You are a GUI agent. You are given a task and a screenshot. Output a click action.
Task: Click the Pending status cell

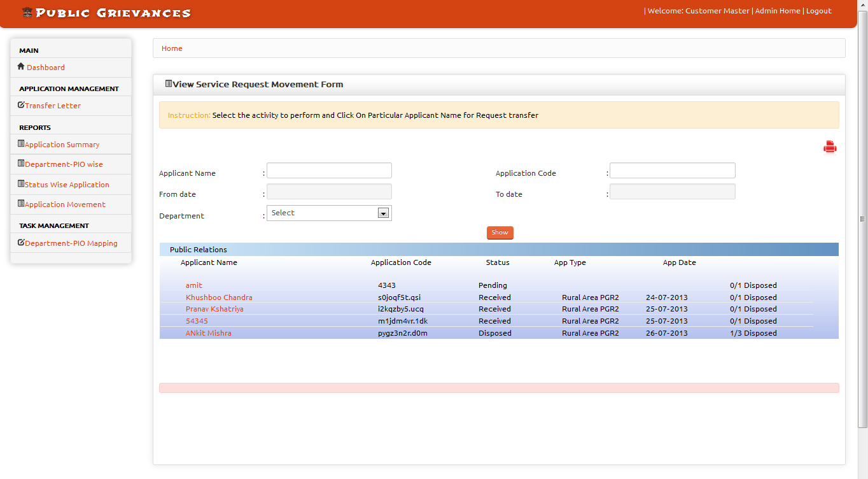(x=493, y=285)
